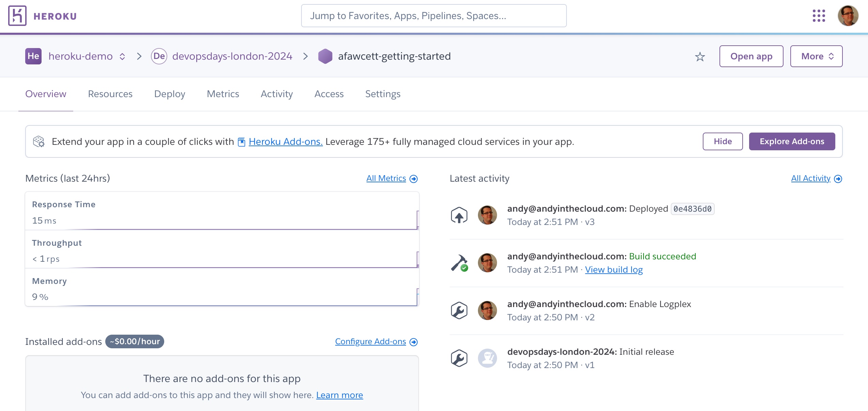Open the user account avatar menu
The height and width of the screenshot is (411, 868).
848,16
